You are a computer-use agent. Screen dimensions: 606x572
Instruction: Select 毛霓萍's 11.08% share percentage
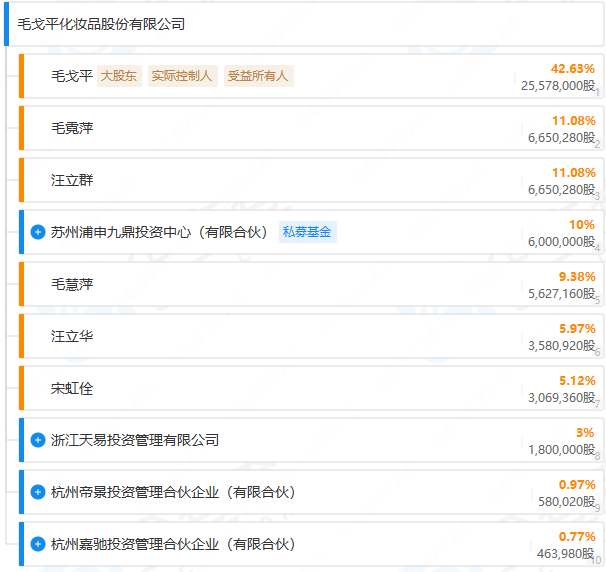pos(574,121)
